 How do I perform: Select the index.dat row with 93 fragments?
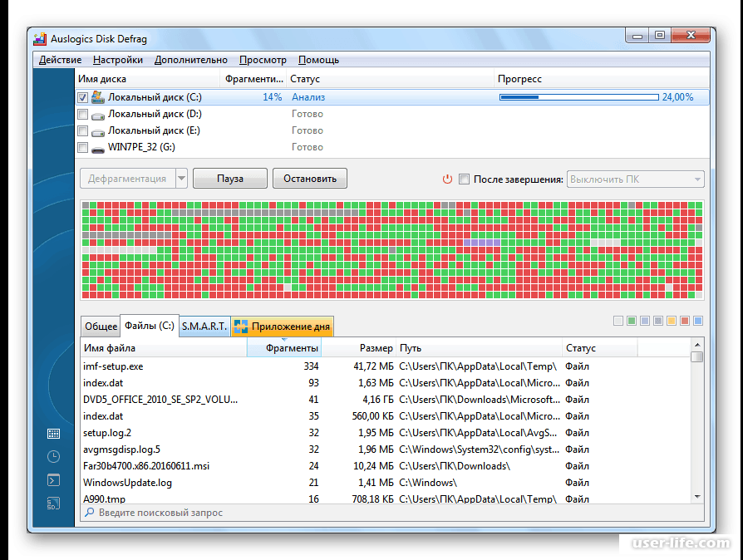[x=386, y=383]
